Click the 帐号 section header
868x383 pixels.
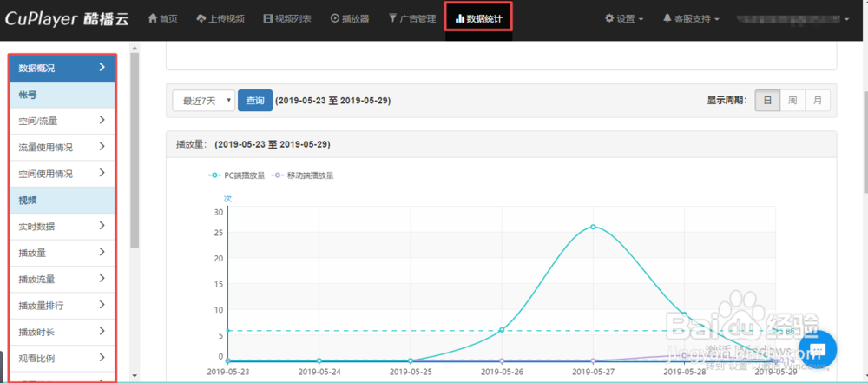click(62, 95)
